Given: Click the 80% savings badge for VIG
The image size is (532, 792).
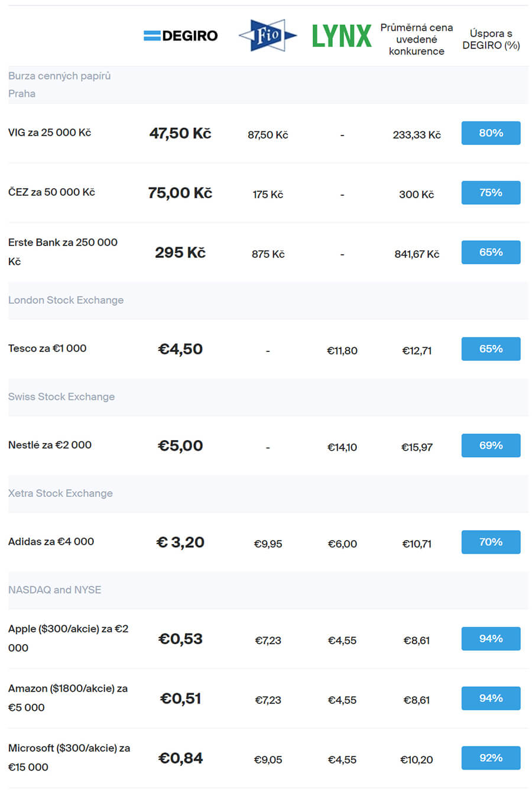Looking at the screenshot, I should [x=491, y=133].
